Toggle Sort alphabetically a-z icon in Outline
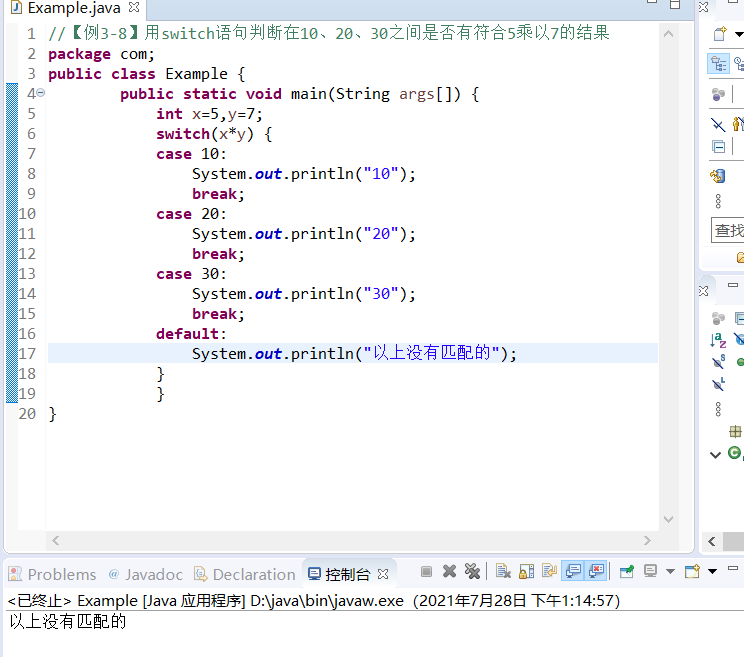744x657 pixels. pos(718,340)
